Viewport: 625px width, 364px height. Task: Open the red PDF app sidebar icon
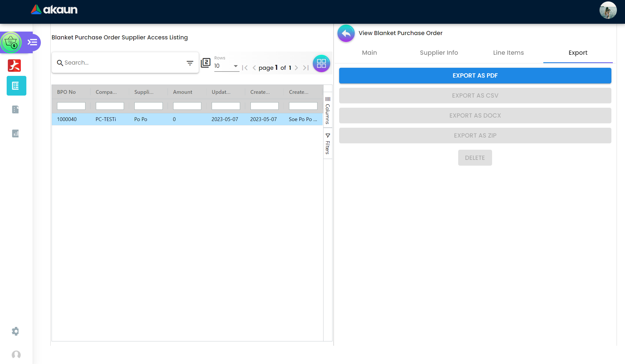[14, 65]
